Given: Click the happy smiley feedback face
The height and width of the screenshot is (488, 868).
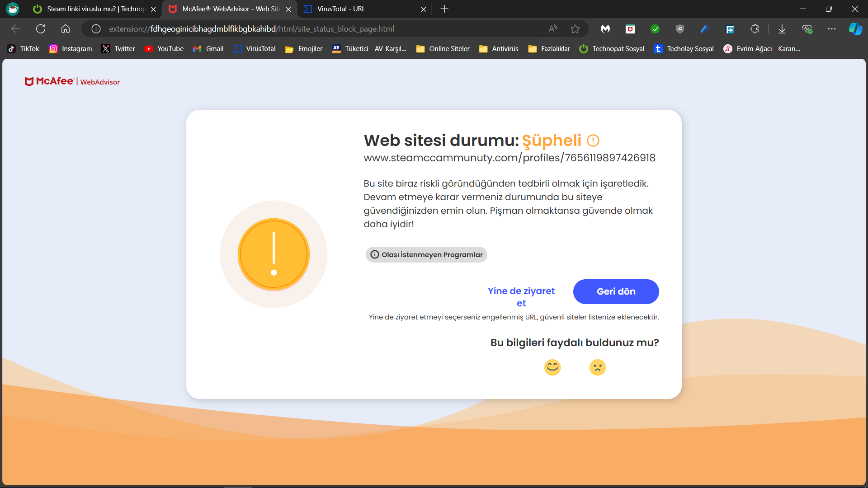Looking at the screenshot, I should (x=552, y=367).
